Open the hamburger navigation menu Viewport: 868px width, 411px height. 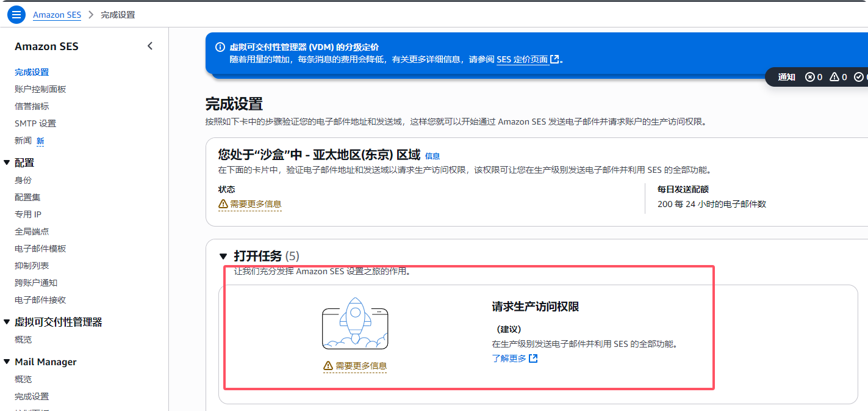(x=16, y=15)
